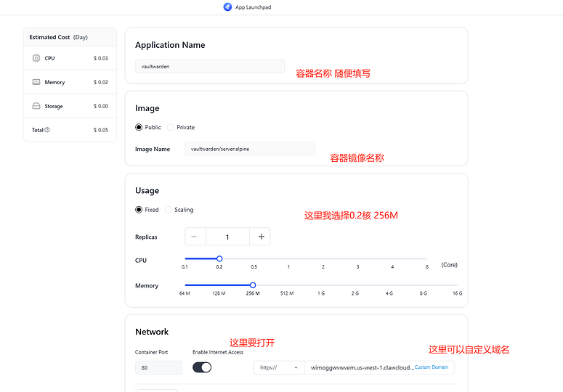This screenshot has width=563, height=392.
Task: Set Memory slider to 512 M
Action: coord(287,285)
